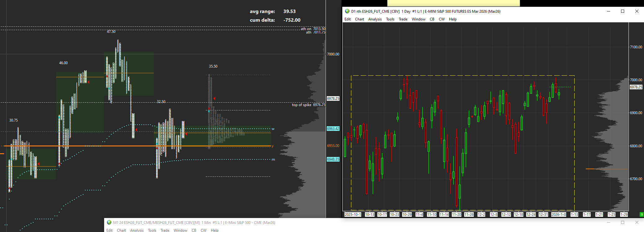Open the Trade menu in the M1 window

coord(165,230)
